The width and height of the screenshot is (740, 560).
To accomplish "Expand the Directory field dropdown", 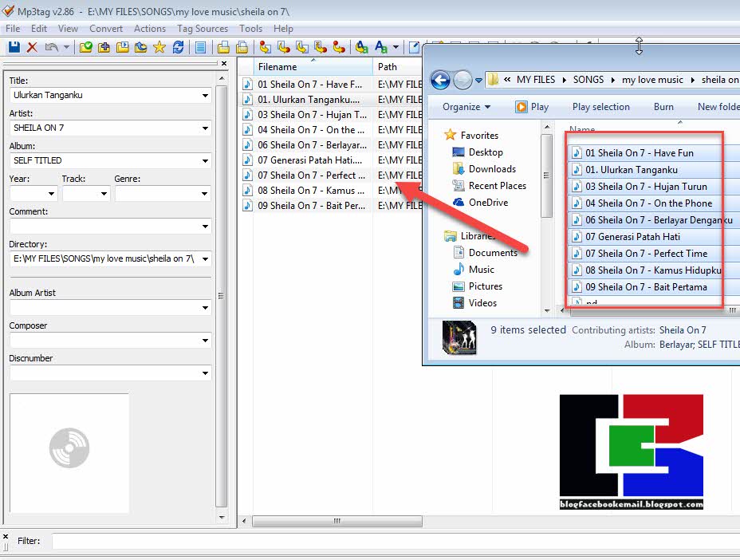I will pos(205,258).
